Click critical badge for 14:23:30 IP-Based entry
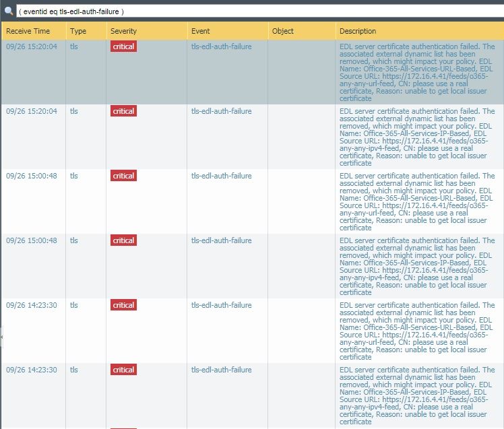 click(x=123, y=370)
